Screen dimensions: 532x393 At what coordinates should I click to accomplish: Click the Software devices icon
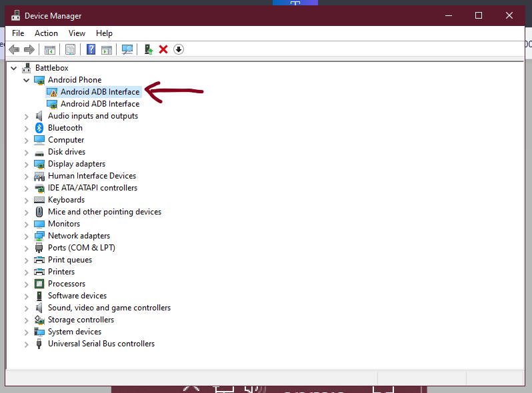click(39, 296)
